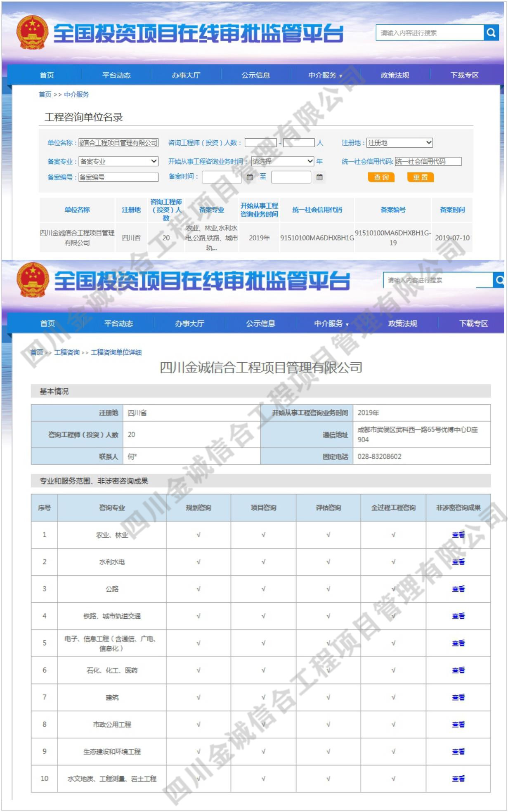Open 政策法规 on the directory page nav
This screenshot has width=508, height=812.
click(395, 75)
